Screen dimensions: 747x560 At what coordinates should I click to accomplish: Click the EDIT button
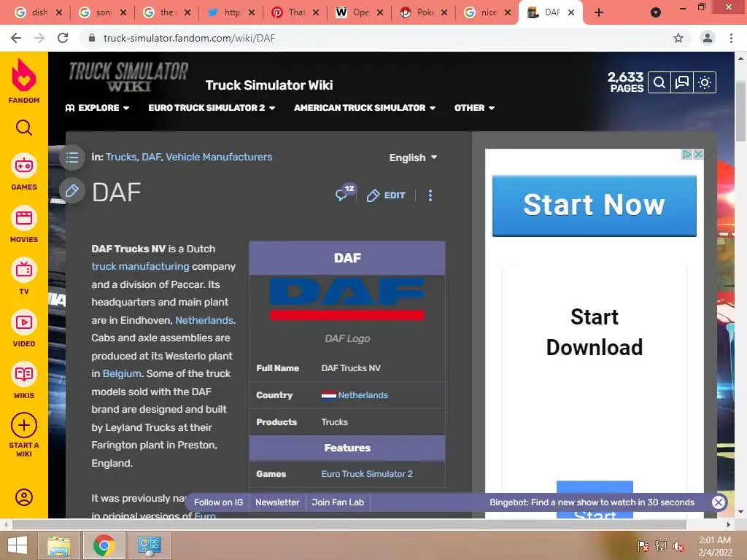pos(386,195)
